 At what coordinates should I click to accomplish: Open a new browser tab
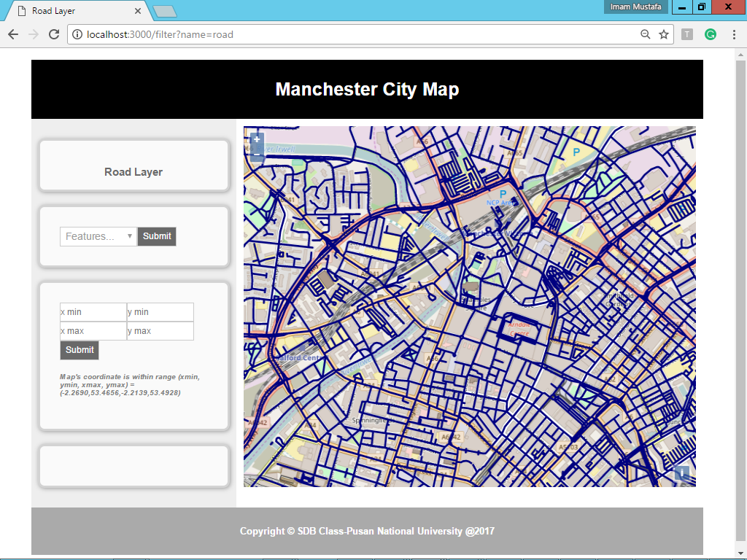(x=166, y=12)
